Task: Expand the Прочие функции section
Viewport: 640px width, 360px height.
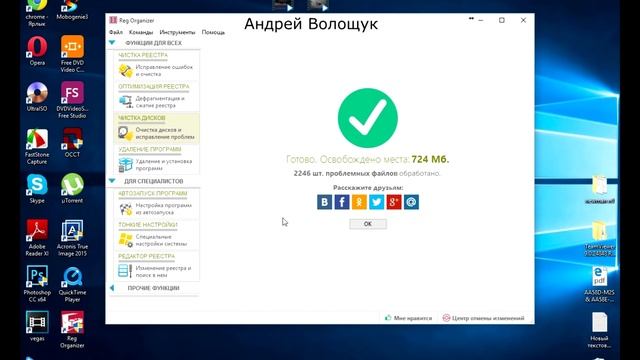Action: tap(112, 288)
